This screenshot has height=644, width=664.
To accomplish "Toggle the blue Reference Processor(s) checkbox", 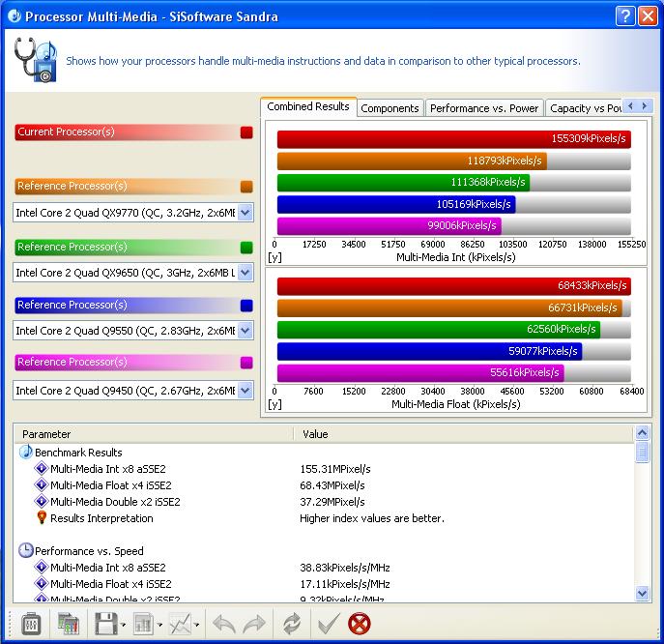I will (246, 306).
